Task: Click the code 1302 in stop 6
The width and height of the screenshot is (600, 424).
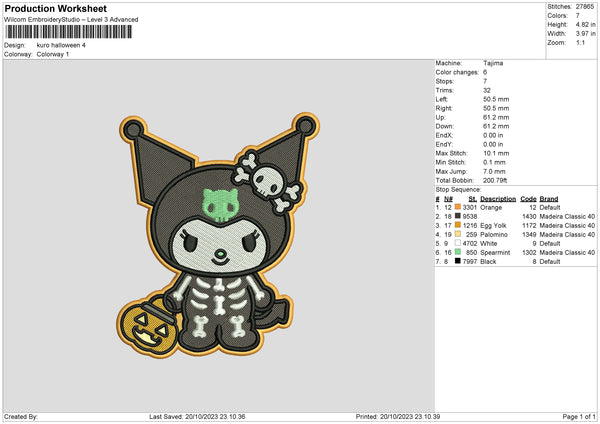Action: [x=529, y=253]
